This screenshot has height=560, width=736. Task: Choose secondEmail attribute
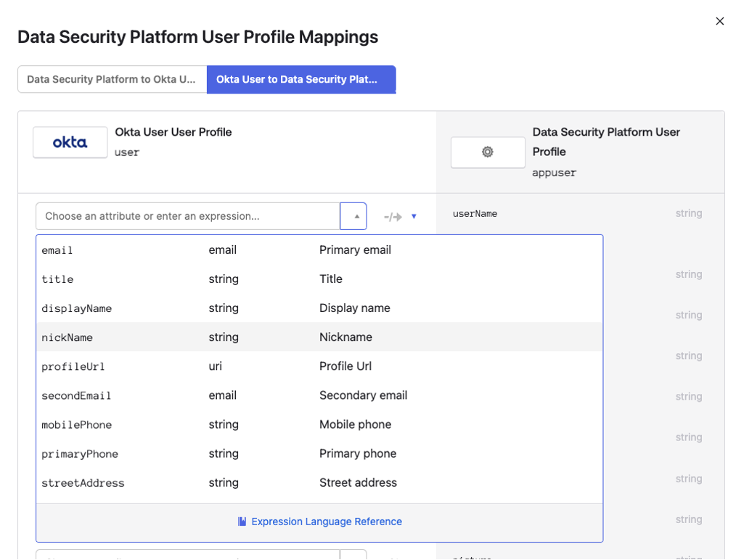(319, 395)
